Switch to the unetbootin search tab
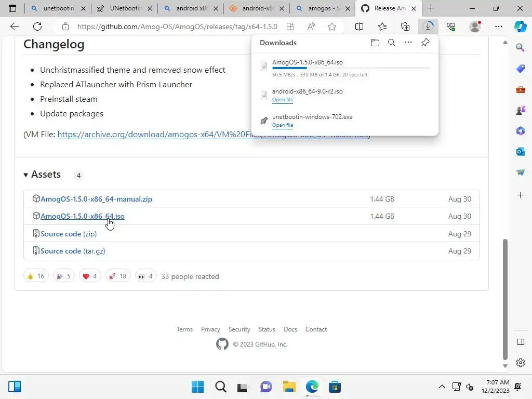Screen dimensions: 532x399 pyautogui.click(x=58, y=8)
